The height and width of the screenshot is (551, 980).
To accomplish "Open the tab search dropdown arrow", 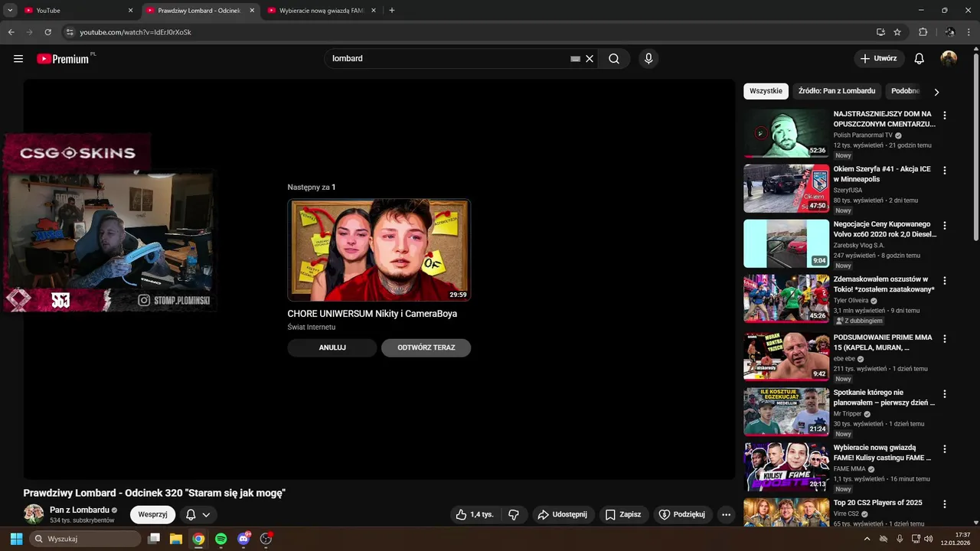I will point(10,11).
